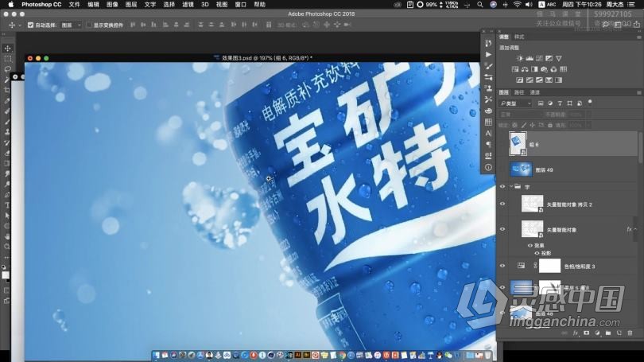The height and width of the screenshot is (362, 644).
Task: Click the Wi-Fi icon in menu bar
Action: (517, 5)
